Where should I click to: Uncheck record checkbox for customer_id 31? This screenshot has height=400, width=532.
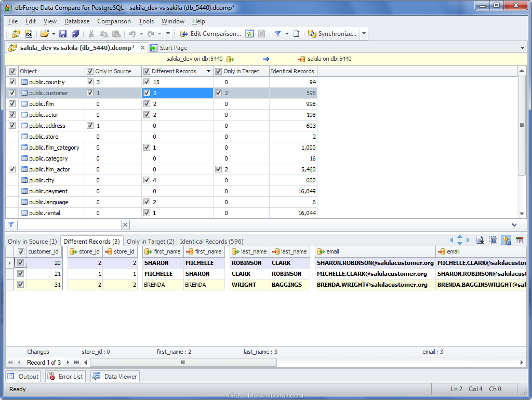pos(20,284)
